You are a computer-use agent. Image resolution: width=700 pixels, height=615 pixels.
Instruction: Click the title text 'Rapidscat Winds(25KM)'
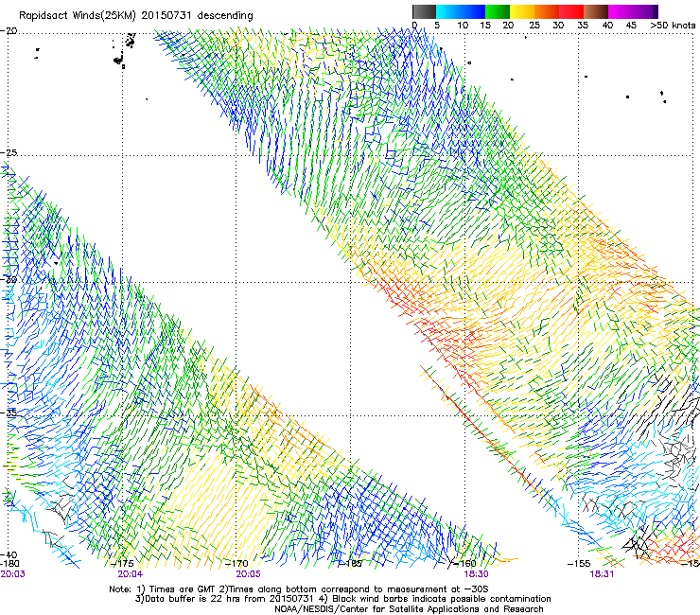tap(78, 16)
